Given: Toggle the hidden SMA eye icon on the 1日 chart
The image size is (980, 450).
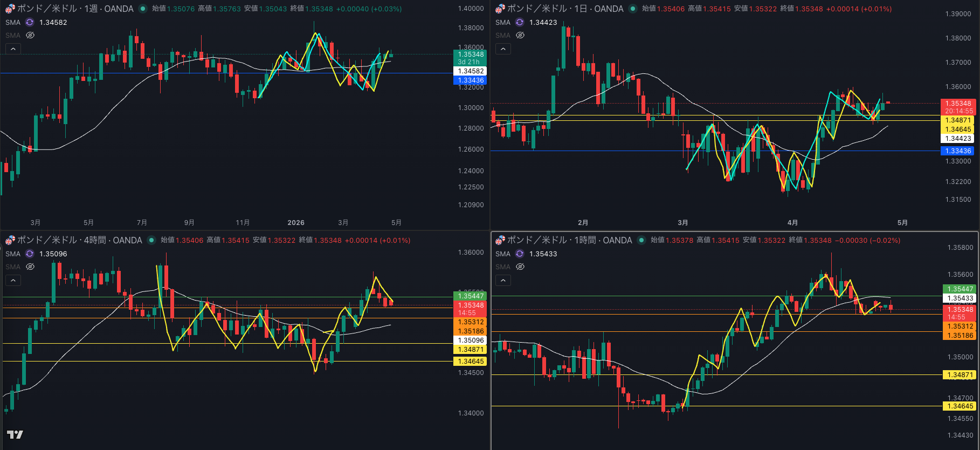Looking at the screenshot, I should coord(520,35).
